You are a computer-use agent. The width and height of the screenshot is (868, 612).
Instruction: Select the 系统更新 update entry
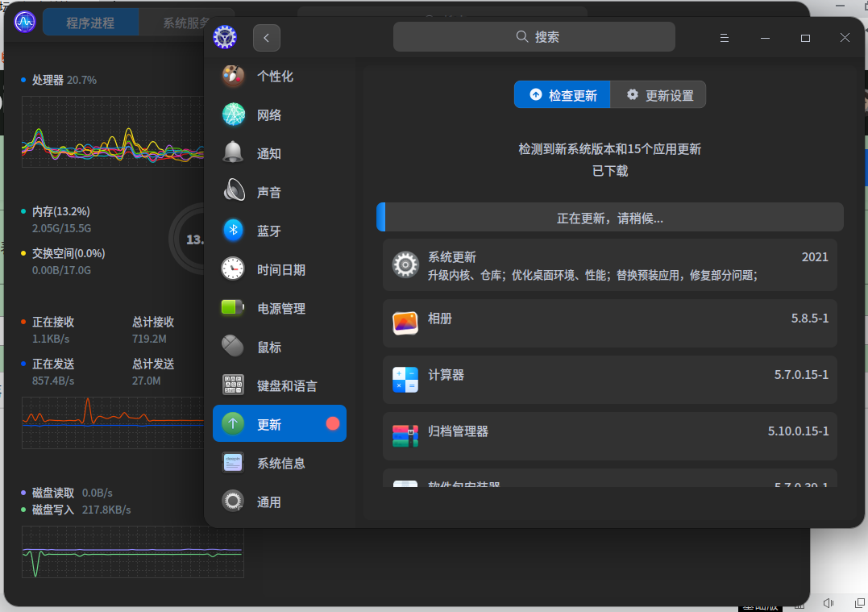pos(609,265)
